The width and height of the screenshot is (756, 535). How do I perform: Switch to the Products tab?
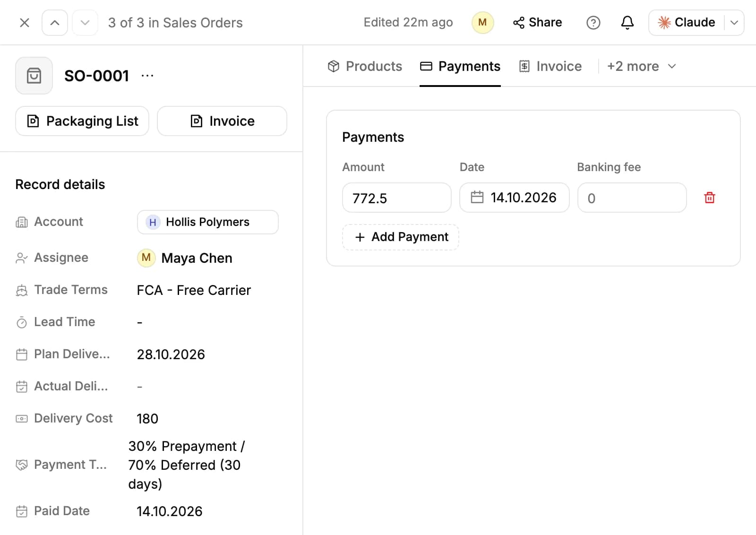pos(364,66)
